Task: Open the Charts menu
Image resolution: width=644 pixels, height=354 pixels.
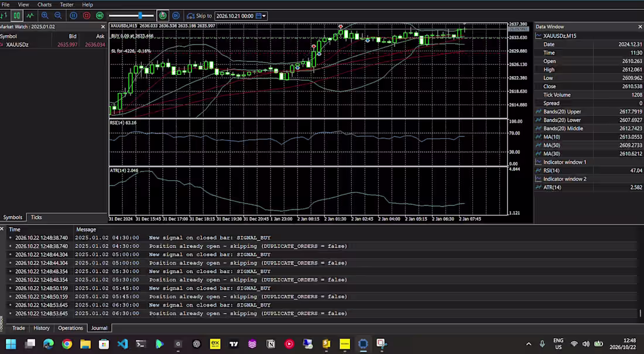Action: tap(44, 5)
